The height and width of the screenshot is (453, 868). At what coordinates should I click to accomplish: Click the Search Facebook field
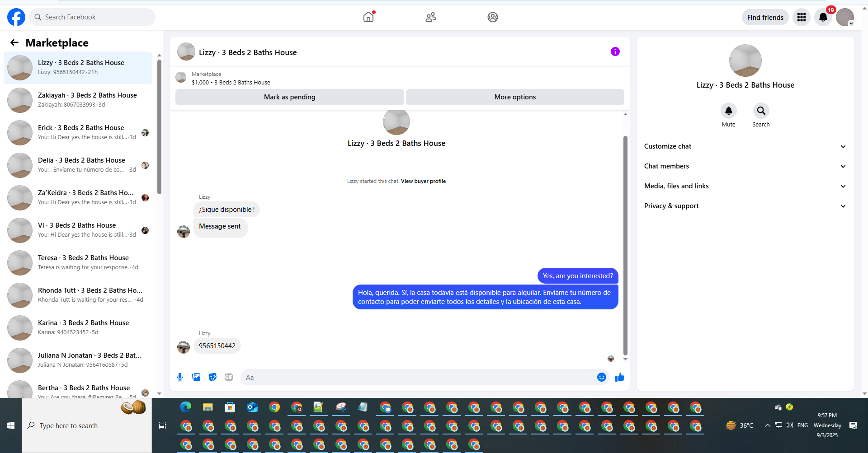[92, 17]
